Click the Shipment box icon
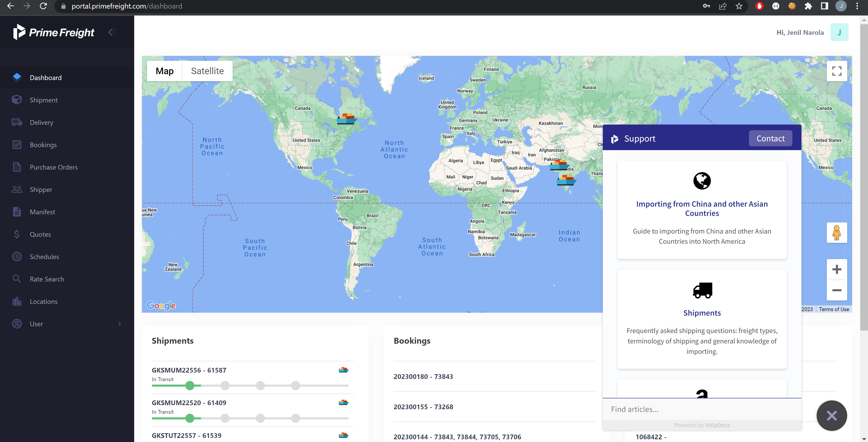This screenshot has width=868, height=442. (x=17, y=100)
